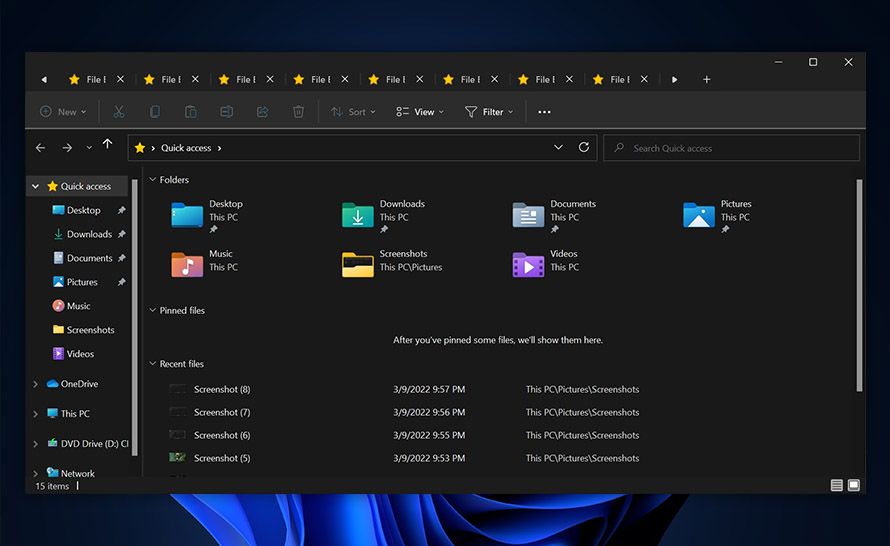Viewport: 890px width, 546px height.
Task: Open the New dropdown menu
Action: [x=64, y=112]
